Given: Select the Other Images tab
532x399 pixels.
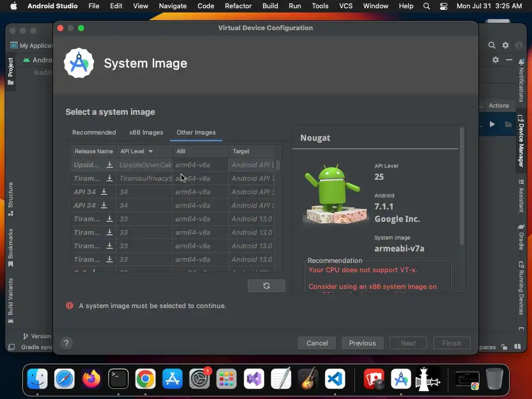Looking at the screenshot, I should pos(196,132).
